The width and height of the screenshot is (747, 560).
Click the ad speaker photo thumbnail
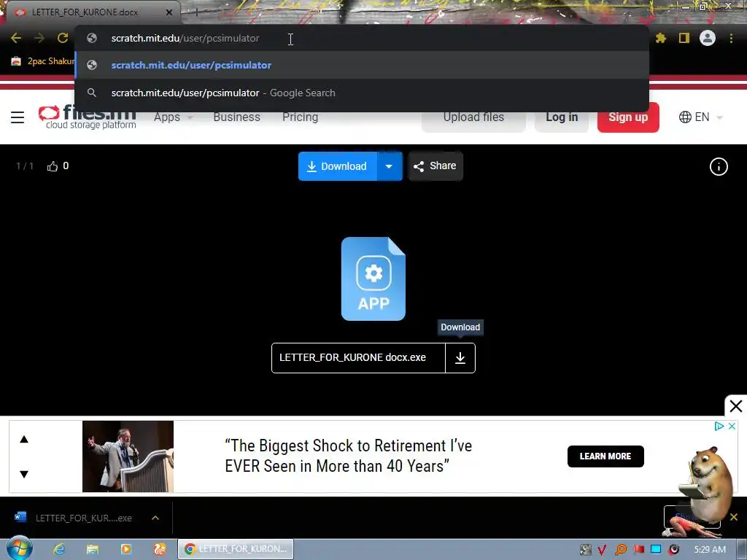[x=128, y=456]
